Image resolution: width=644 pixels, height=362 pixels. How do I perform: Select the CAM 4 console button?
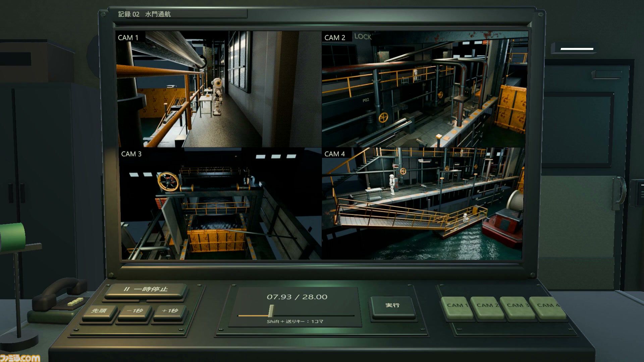pyautogui.click(x=547, y=307)
